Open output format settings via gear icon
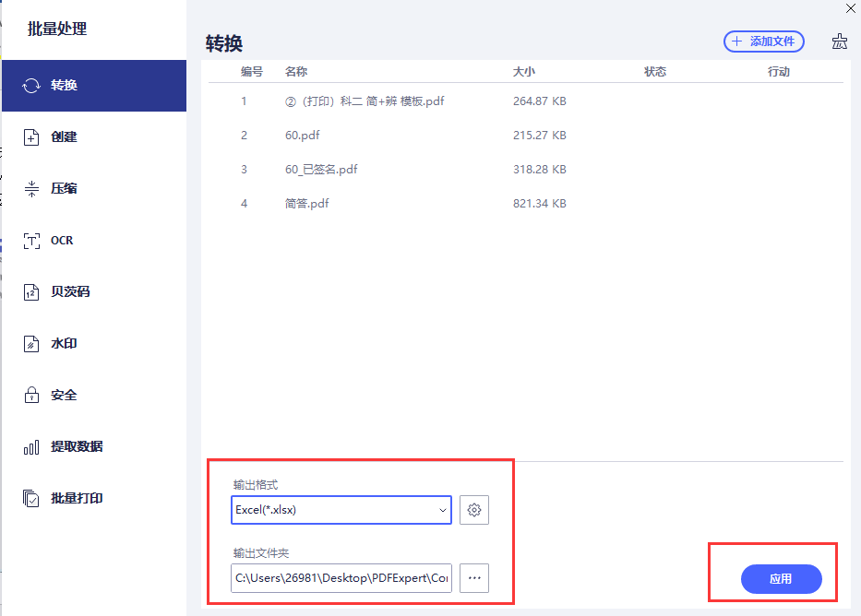The width and height of the screenshot is (861, 616). pyautogui.click(x=474, y=510)
